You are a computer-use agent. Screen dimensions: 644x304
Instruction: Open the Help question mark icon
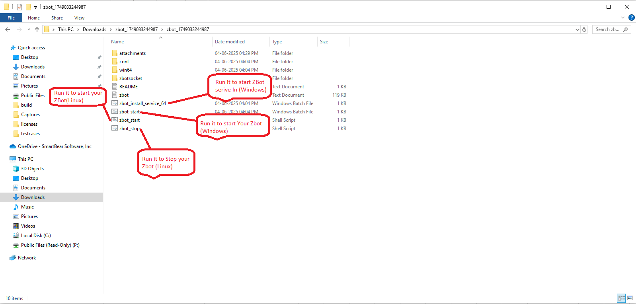point(631,18)
